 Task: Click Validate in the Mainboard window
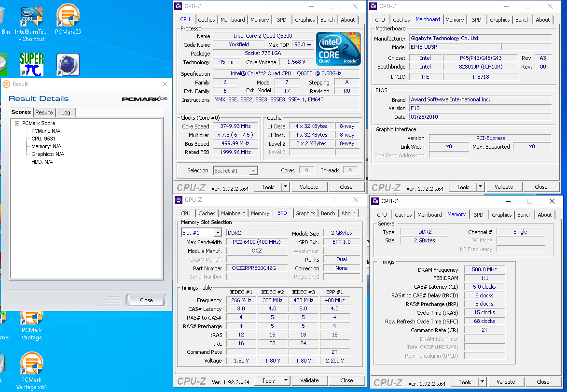504,187
